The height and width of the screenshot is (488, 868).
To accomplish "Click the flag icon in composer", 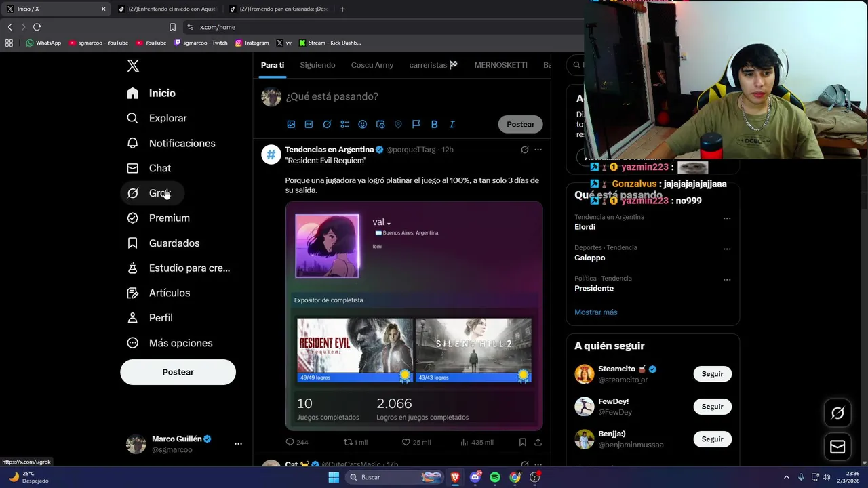I will coord(416,124).
